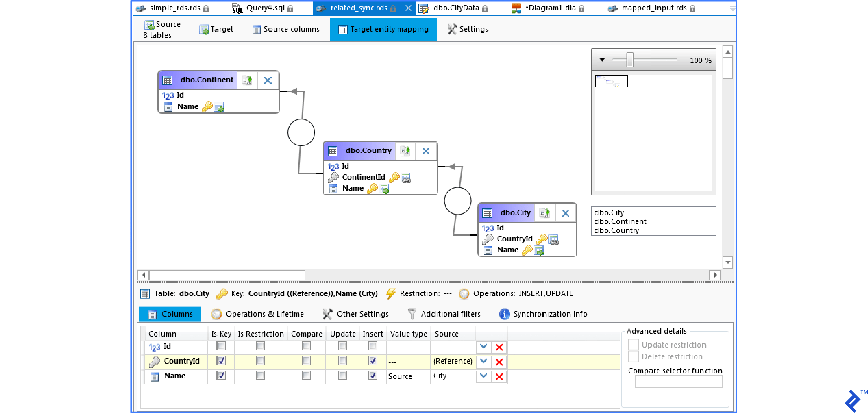868x413 pixels.
Task: Select dbo.Continent in the entity list
Action: pos(620,222)
